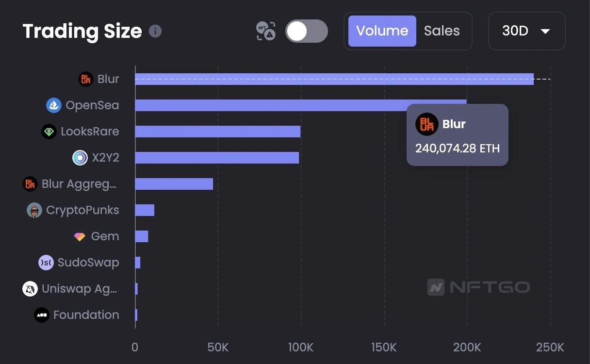Viewport: 590px width, 364px height.
Task: Switch to the Sales tab
Action: [x=442, y=31]
